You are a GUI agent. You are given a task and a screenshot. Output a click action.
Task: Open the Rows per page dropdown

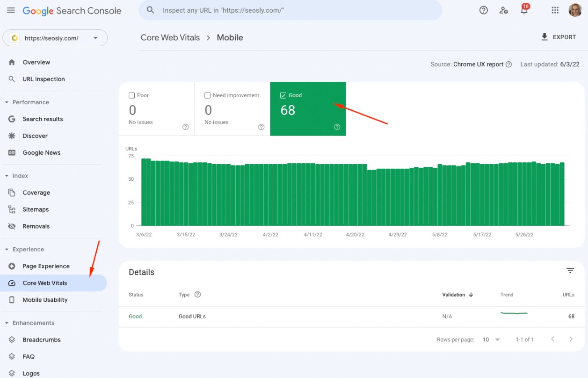(491, 340)
